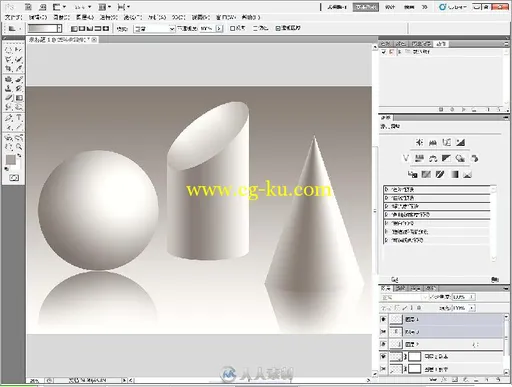Screen dimensions: 512x387
Task: Toggle visibility of third layer
Action: coord(383,344)
